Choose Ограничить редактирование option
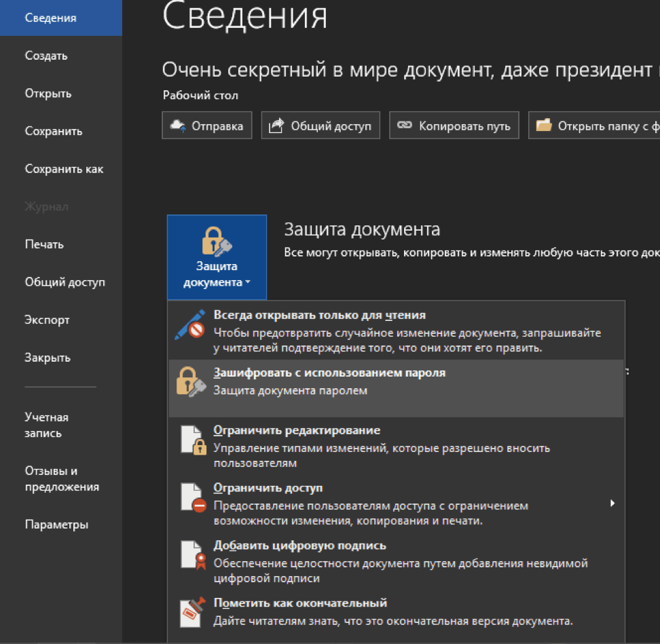Viewport: 660px width, 644px height. click(x=396, y=446)
